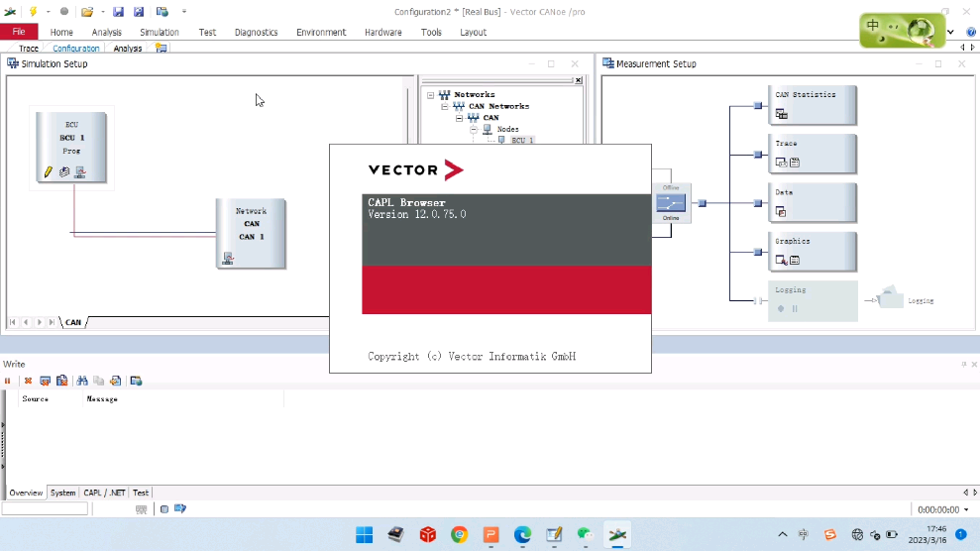
Task: Open the Environment ribbon tab
Action: 321,32
